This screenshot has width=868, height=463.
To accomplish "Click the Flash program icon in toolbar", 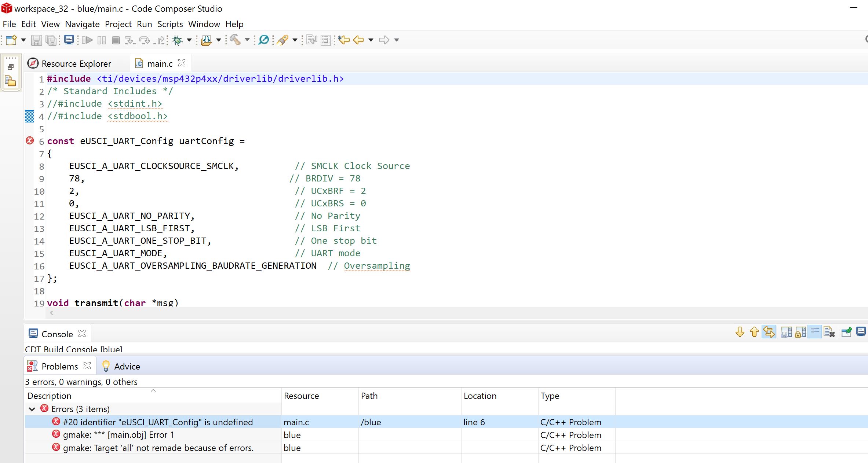I will (x=206, y=40).
